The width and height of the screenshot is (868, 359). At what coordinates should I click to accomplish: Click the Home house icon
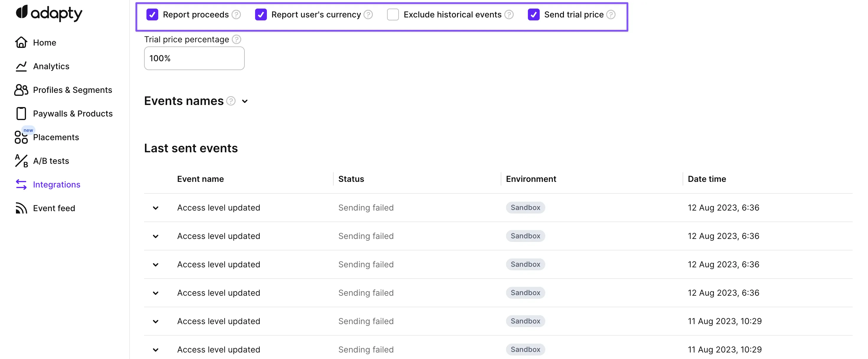click(x=21, y=43)
